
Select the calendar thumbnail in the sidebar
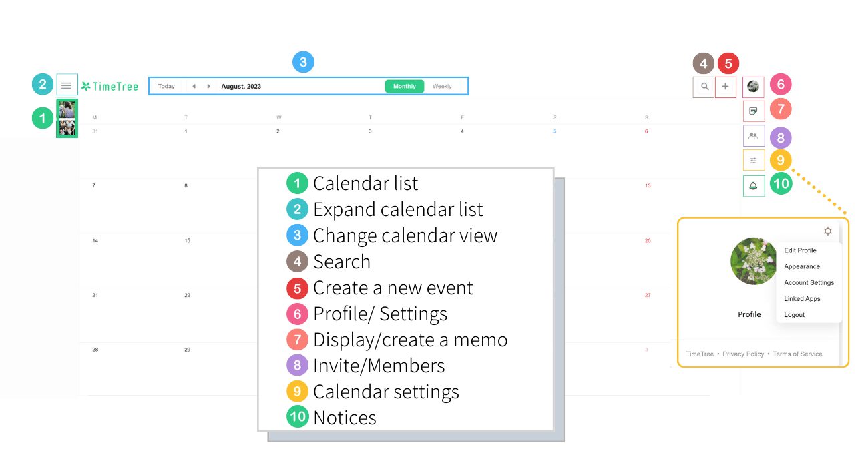click(67, 118)
